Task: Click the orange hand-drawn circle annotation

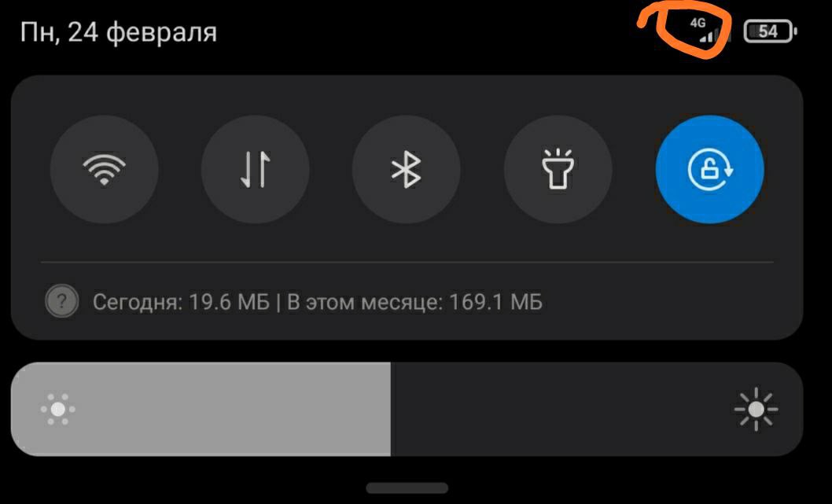Action: pyautogui.click(x=686, y=31)
